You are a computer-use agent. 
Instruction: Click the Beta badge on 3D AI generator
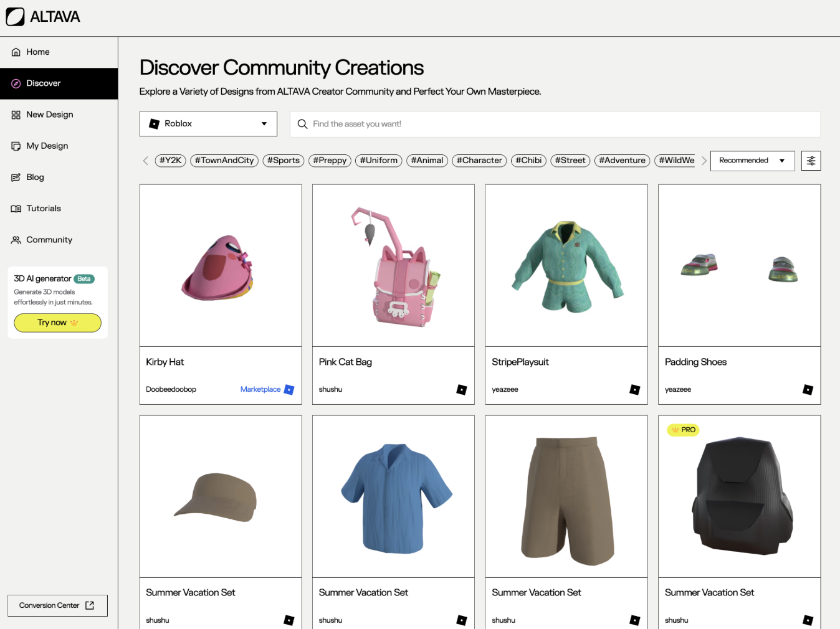(x=84, y=279)
